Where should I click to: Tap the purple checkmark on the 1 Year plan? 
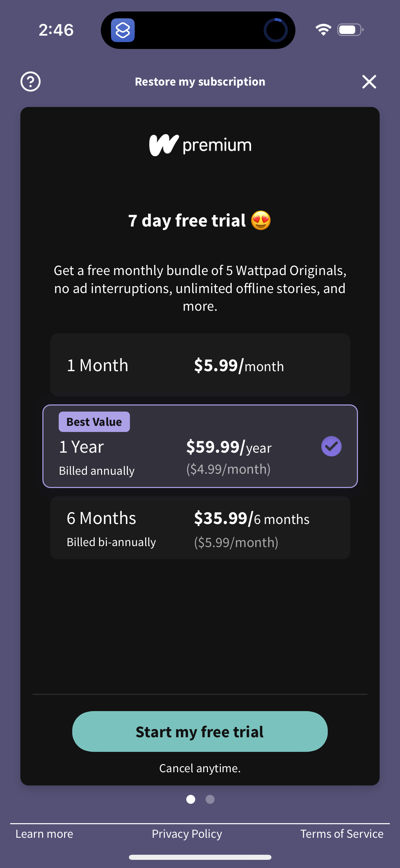pyautogui.click(x=331, y=446)
